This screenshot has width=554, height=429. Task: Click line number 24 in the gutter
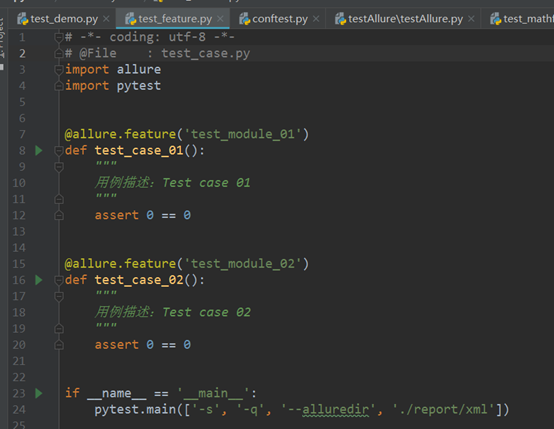19,410
